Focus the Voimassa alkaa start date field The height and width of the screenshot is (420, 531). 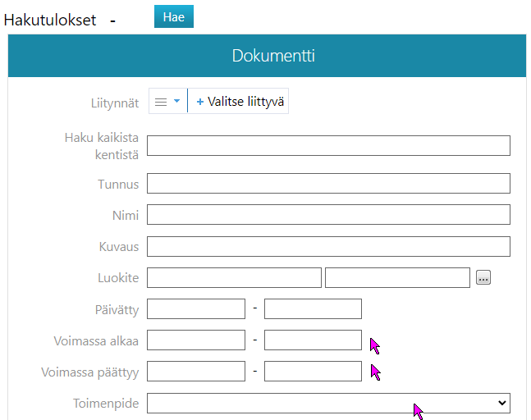pos(196,340)
